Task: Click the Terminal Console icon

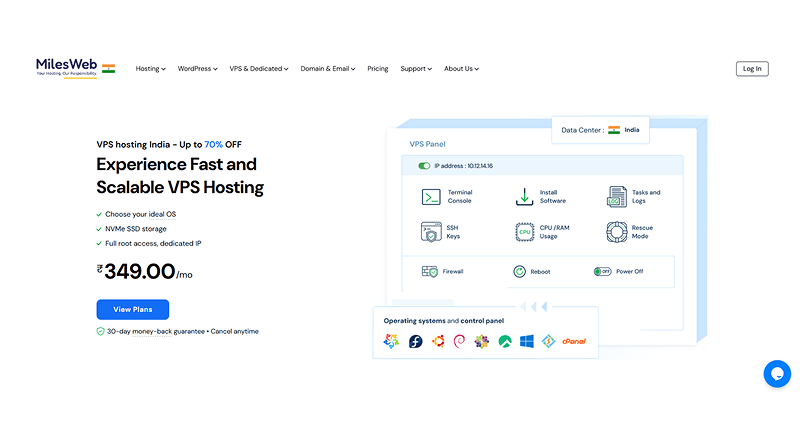Action: [431, 197]
